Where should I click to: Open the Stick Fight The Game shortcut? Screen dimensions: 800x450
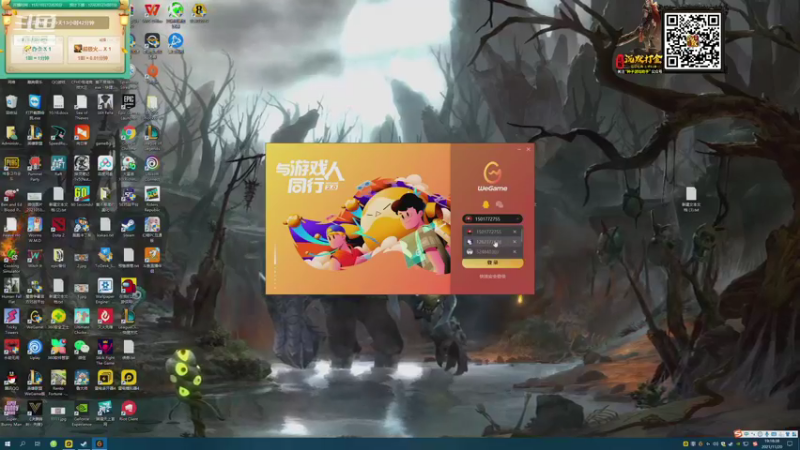105,351
